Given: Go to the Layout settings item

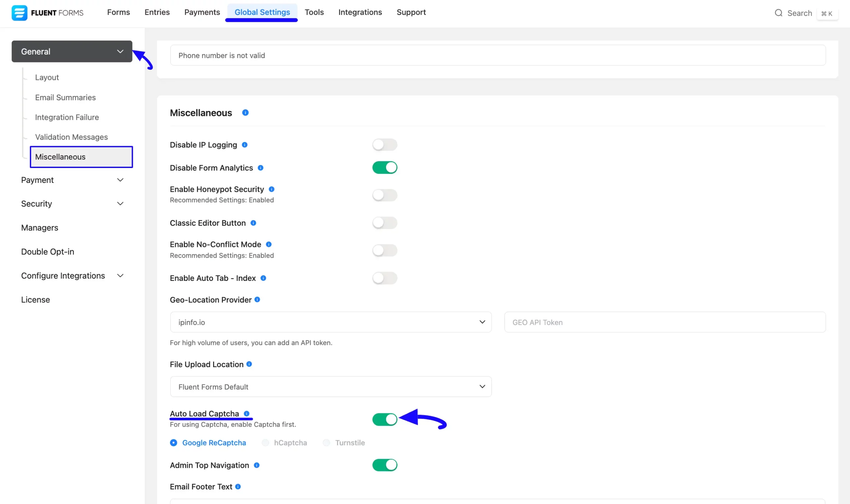Looking at the screenshot, I should pyautogui.click(x=47, y=77).
